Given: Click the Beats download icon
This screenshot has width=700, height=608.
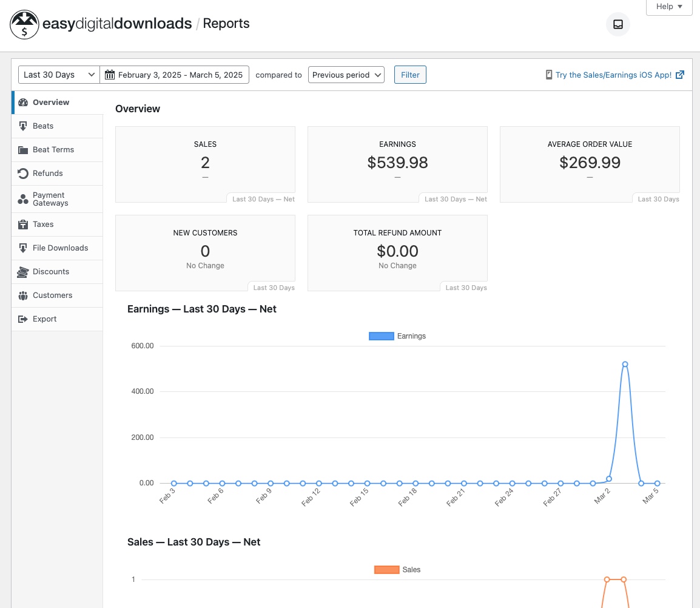Looking at the screenshot, I should click(23, 126).
